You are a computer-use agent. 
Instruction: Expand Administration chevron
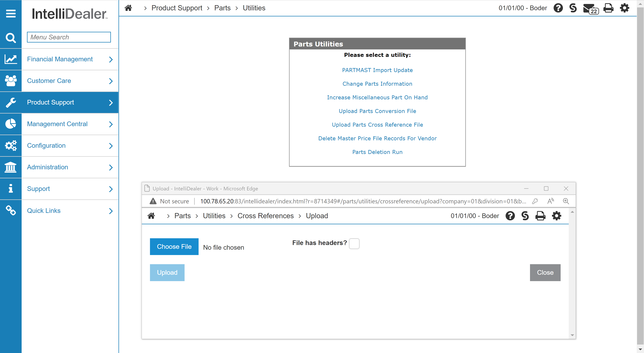click(111, 167)
